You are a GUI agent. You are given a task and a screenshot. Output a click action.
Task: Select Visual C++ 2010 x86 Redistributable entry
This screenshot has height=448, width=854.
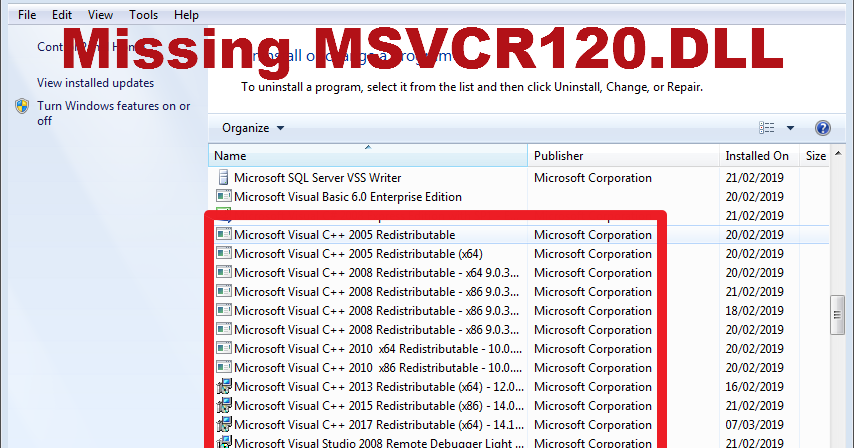coord(378,368)
